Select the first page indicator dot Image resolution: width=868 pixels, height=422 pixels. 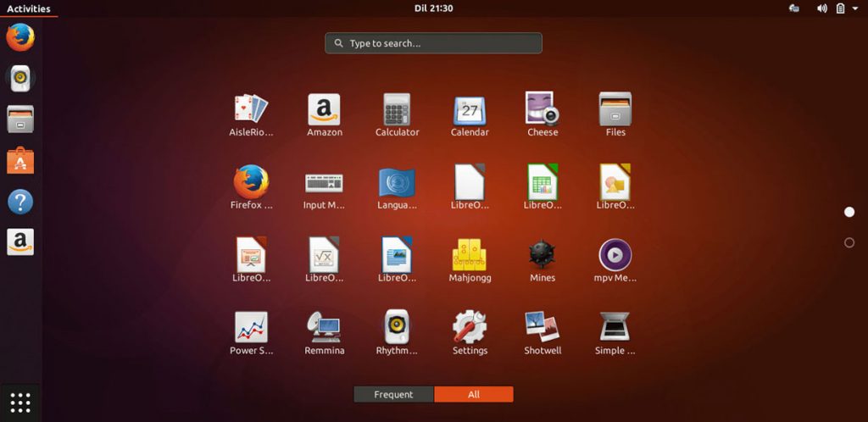pyautogui.click(x=849, y=212)
